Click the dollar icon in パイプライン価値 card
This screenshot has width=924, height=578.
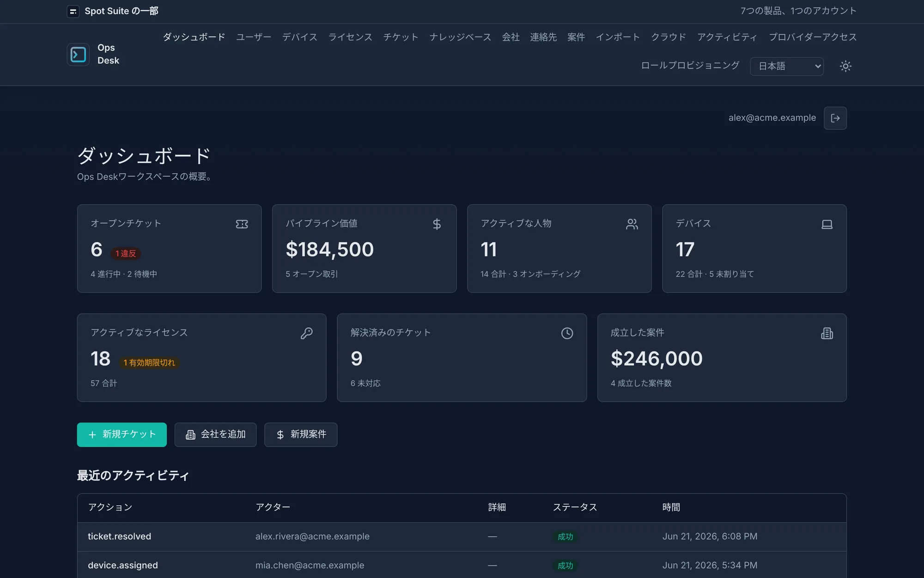point(437,224)
